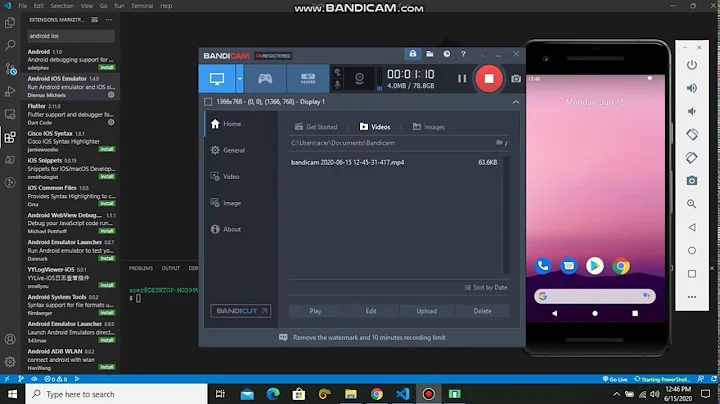Viewport: 720px width, 404px height.
Task: Open emulator extended controls (three dots)
Action: tap(692, 297)
